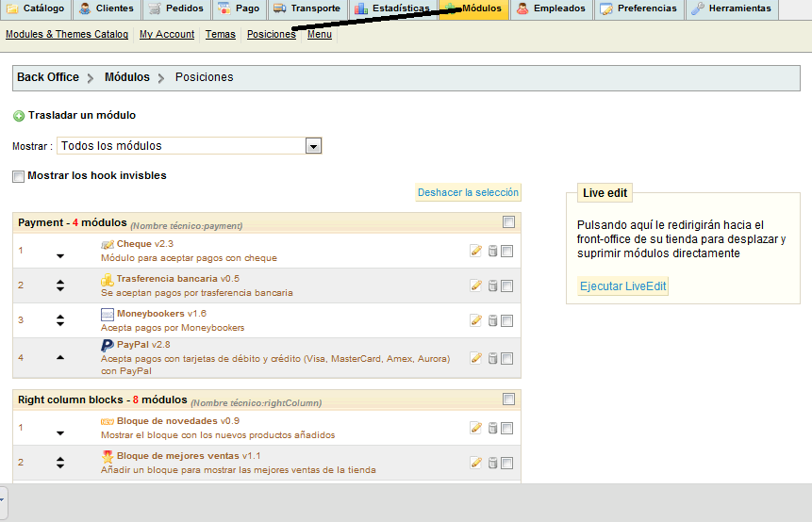Open the Menu submenu link
Screen dimensions: 812x522
pyautogui.click(x=320, y=34)
